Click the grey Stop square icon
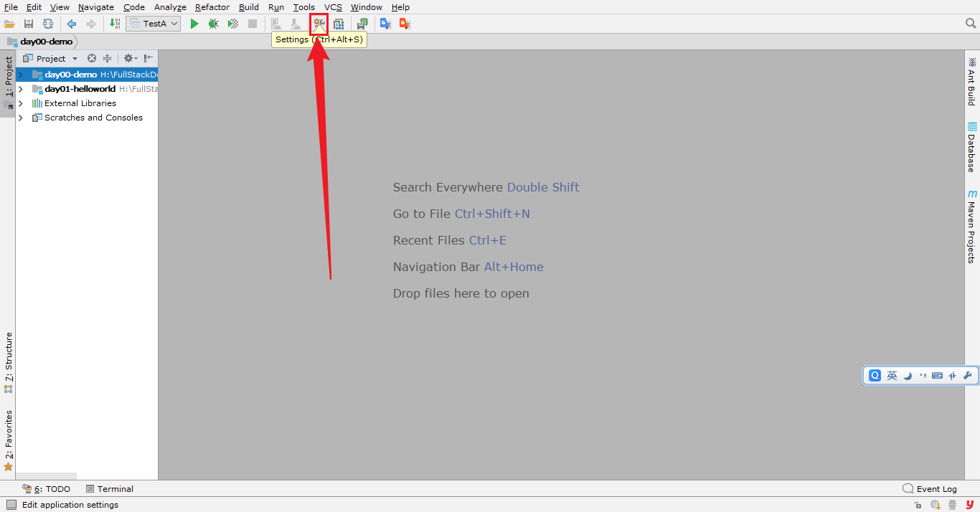The width and height of the screenshot is (980, 512). pyautogui.click(x=252, y=24)
